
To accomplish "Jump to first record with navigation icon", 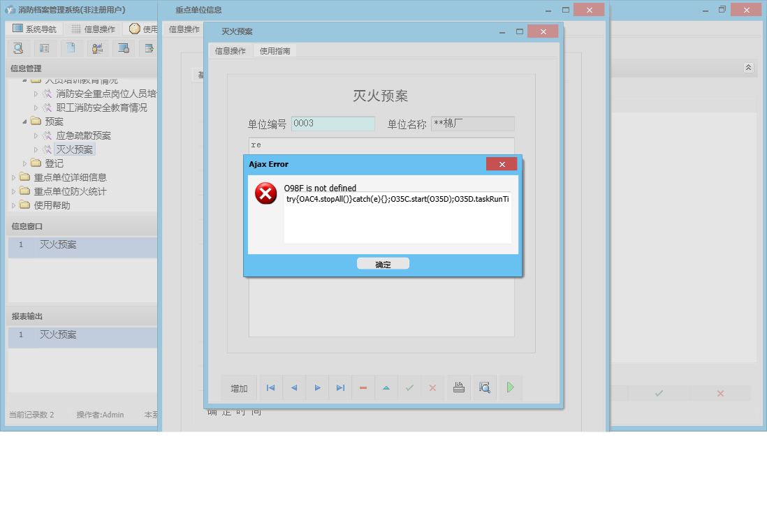I will [270, 387].
